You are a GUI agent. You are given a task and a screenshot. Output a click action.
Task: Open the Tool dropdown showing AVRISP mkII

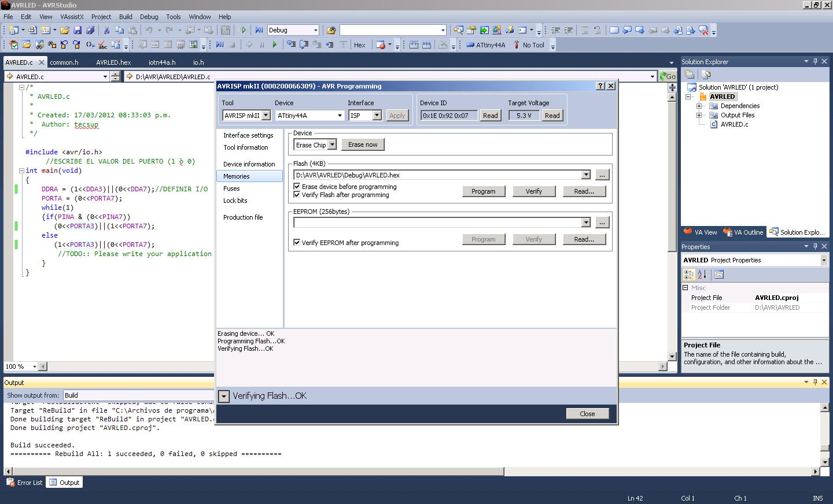pyautogui.click(x=266, y=116)
